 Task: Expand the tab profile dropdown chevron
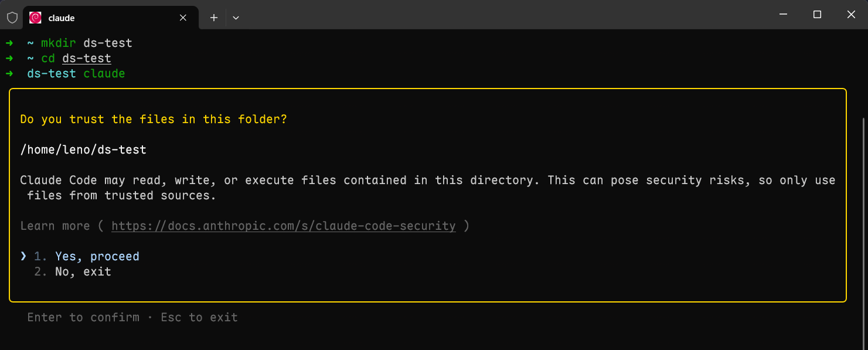click(x=236, y=18)
